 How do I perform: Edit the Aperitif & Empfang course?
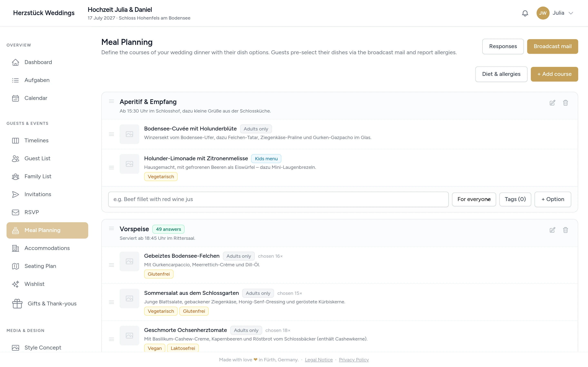click(552, 103)
